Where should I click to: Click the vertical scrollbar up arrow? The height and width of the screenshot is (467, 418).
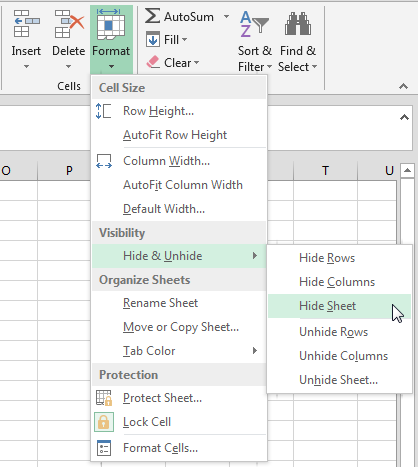407,171
